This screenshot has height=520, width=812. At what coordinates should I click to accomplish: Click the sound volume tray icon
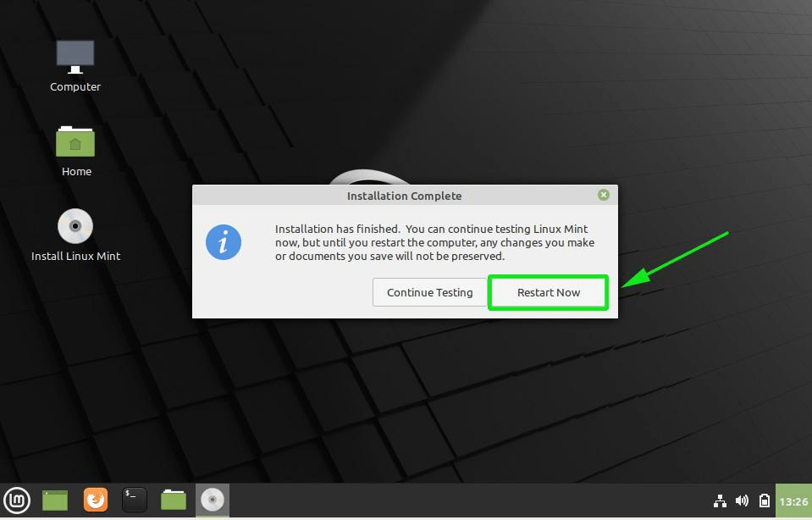point(742,501)
